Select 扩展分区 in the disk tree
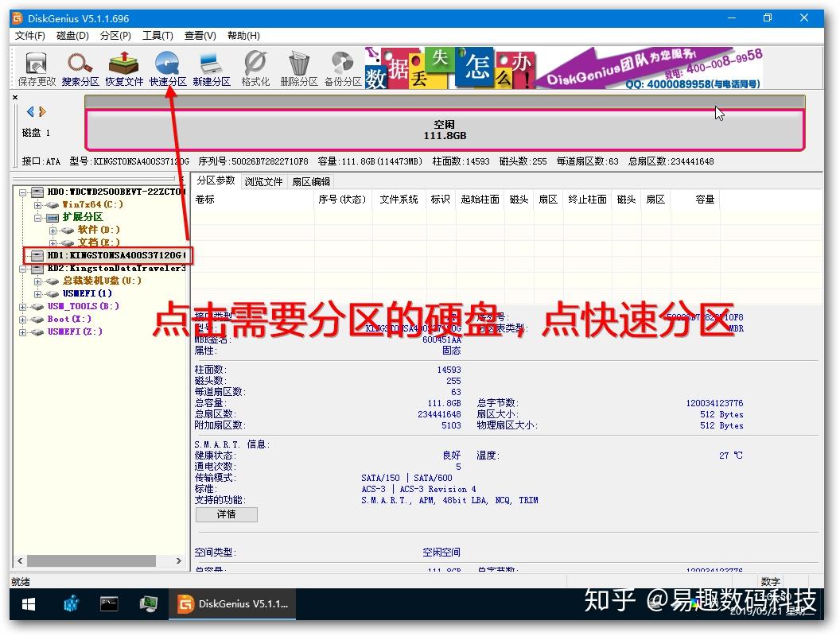Viewport: 840px width, 636px height. click(83, 217)
